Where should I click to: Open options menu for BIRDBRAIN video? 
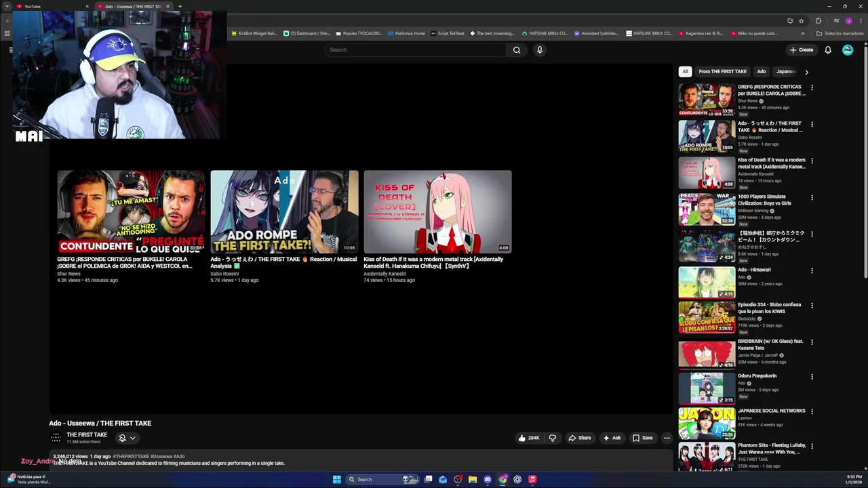pos(812,342)
